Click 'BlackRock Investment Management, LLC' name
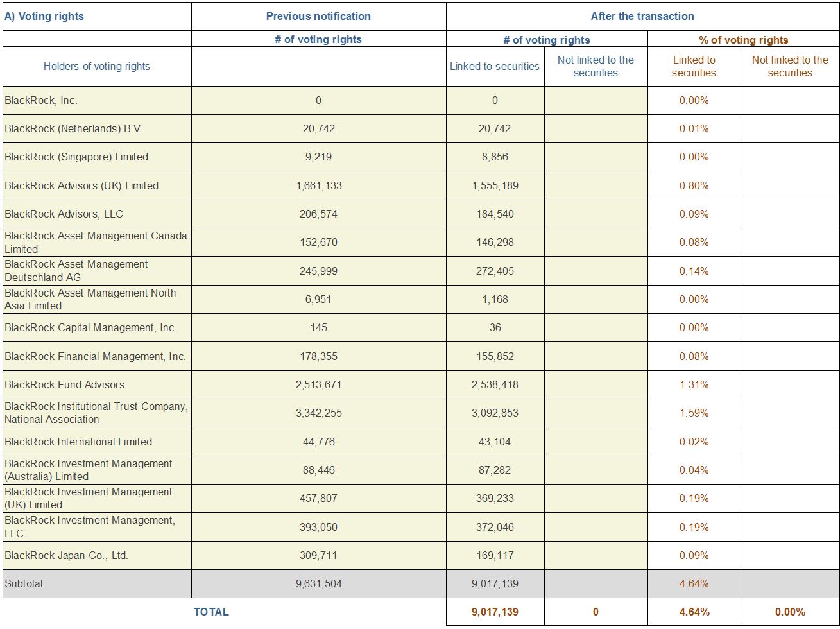 (90, 526)
